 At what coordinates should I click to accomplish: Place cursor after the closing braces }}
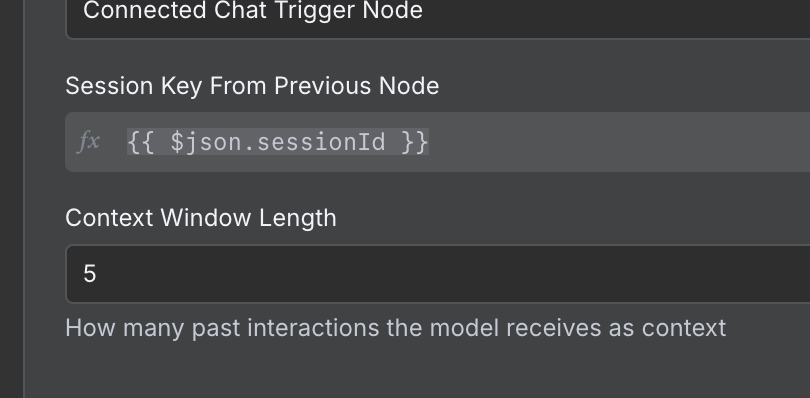pyautogui.click(x=430, y=142)
